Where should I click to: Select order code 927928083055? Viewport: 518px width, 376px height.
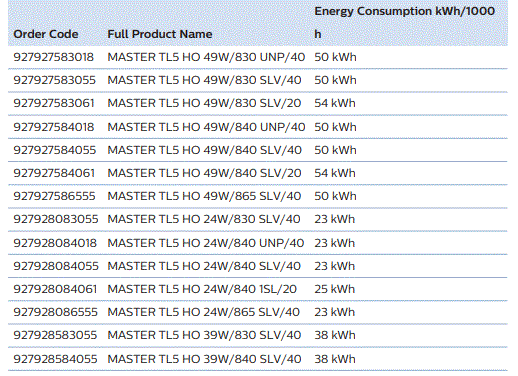56,219
